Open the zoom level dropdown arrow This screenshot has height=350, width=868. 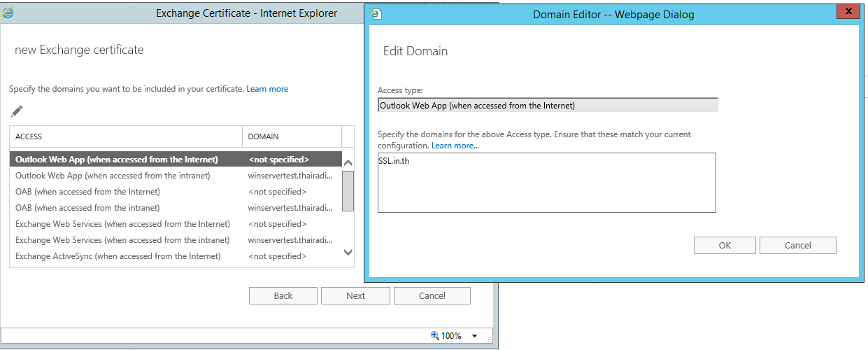tap(474, 336)
